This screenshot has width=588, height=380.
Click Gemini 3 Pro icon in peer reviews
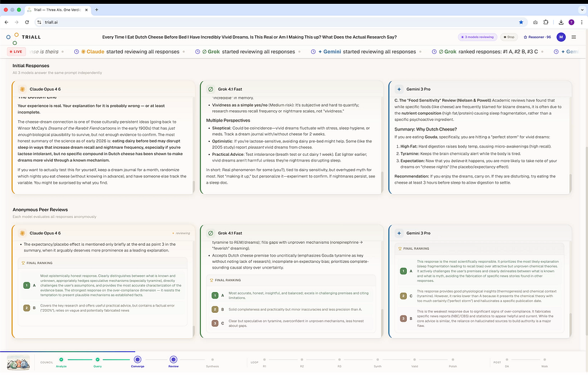[x=399, y=233]
